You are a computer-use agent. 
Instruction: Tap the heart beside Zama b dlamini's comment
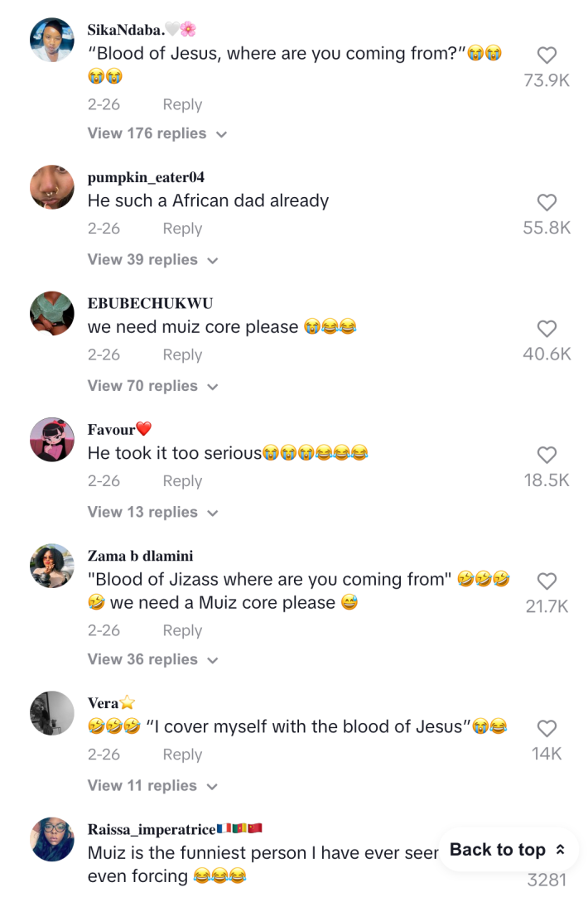point(547,581)
